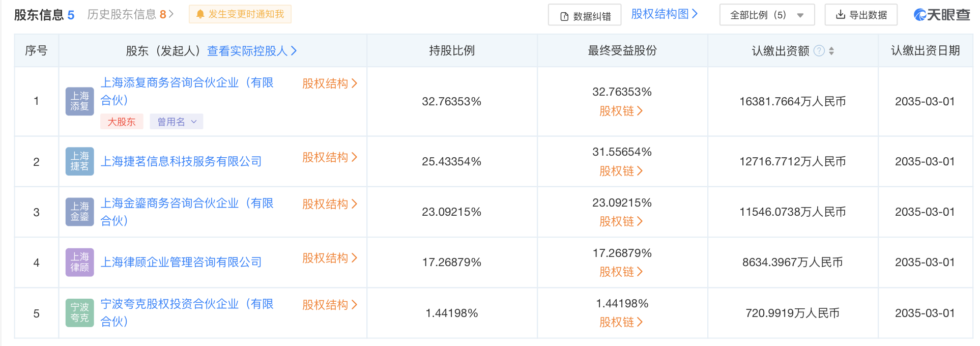Click the 上海律顾 shareholder logo icon
The width and height of the screenshot is (980, 346).
point(79,262)
